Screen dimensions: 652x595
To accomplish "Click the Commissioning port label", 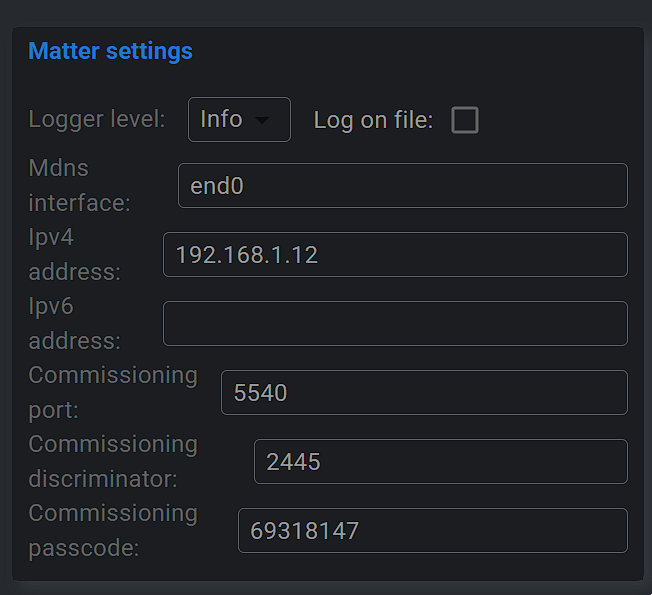I will pos(112,392).
